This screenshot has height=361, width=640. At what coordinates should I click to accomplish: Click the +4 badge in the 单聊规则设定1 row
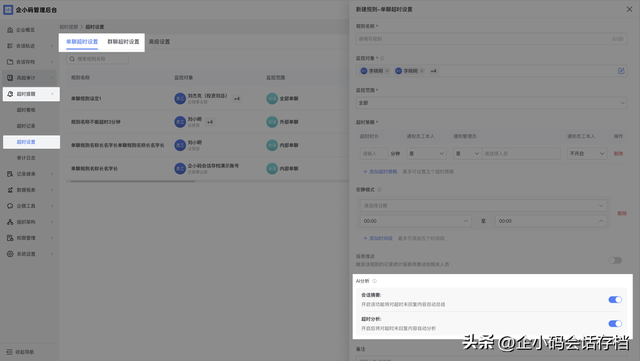pyautogui.click(x=237, y=98)
